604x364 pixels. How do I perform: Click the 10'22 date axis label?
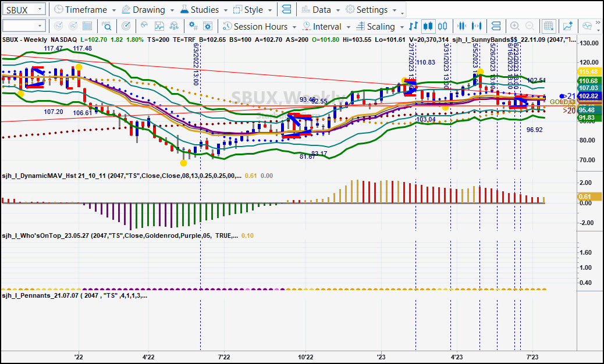[x=306, y=357]
